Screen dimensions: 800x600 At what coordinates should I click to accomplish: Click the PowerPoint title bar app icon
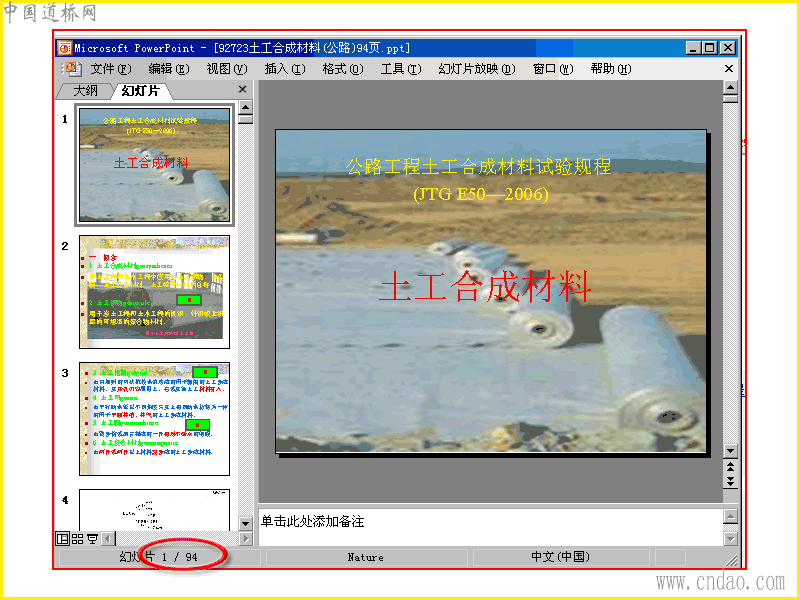[64, 48]
